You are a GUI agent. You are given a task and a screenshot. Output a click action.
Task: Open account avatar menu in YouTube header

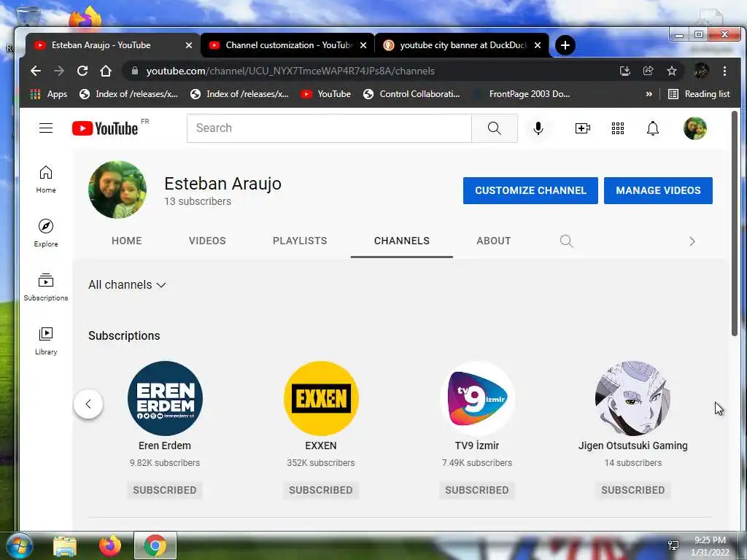[695, 128]
